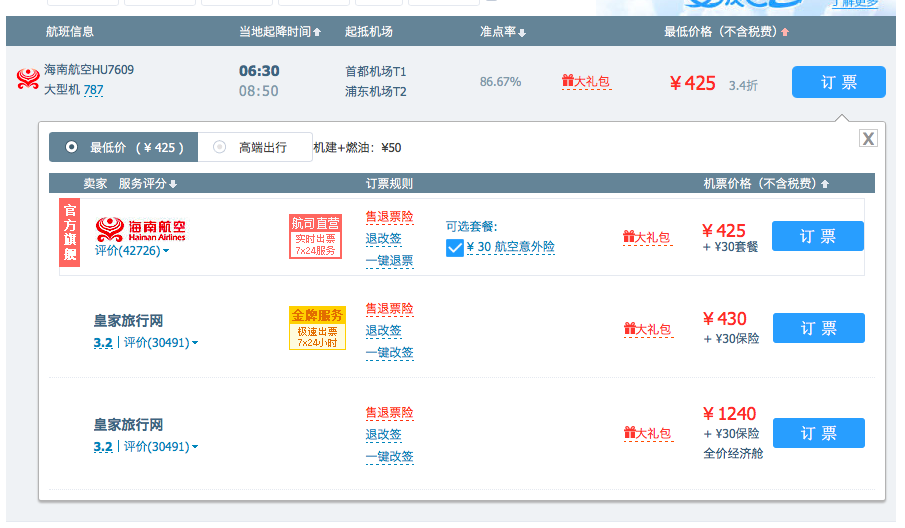Click 一键改签 link in ¥1240 row

390,457
